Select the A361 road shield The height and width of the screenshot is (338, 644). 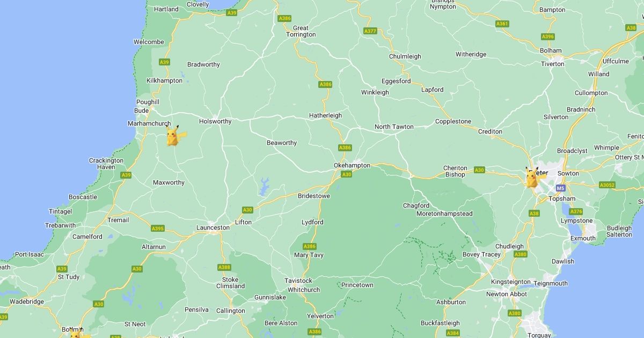click(502, 24)
